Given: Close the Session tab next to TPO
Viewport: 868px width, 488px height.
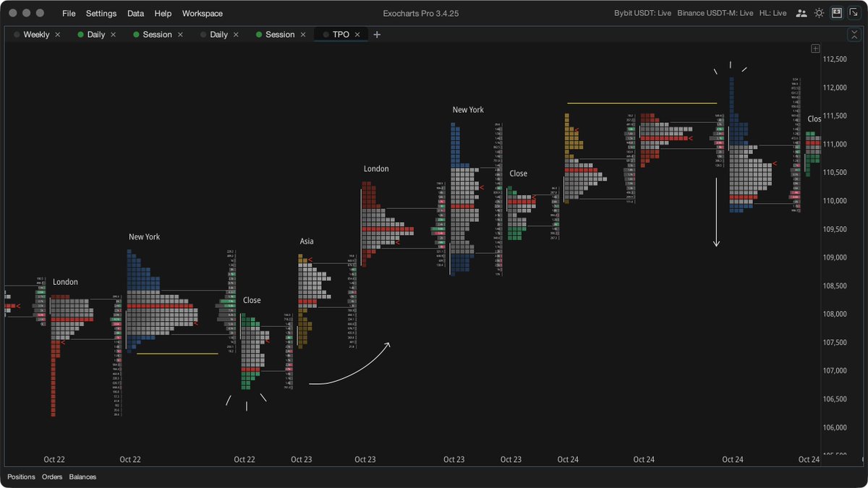Looking at the screenshot, I should [x=303, y=35].
